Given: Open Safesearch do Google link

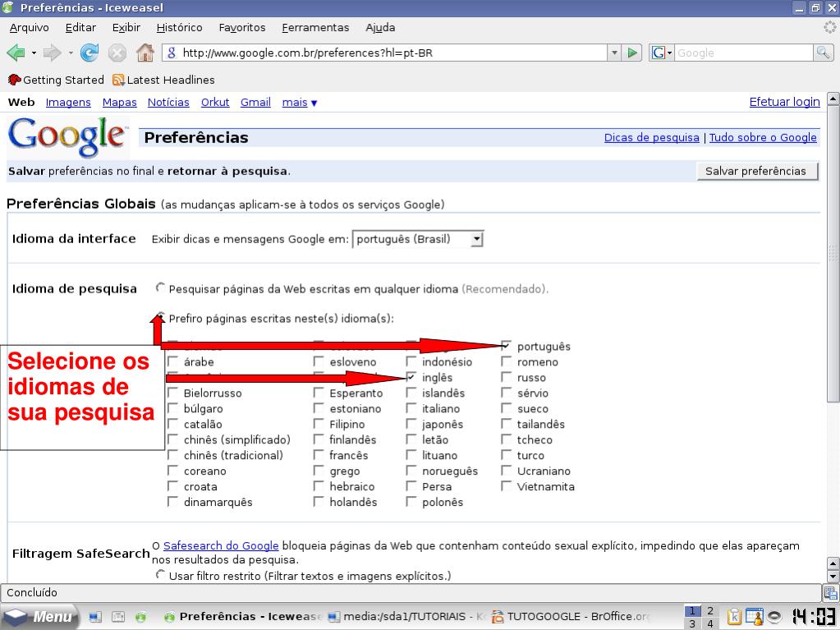Looking at the screenshot, I should tap(221, 545).
